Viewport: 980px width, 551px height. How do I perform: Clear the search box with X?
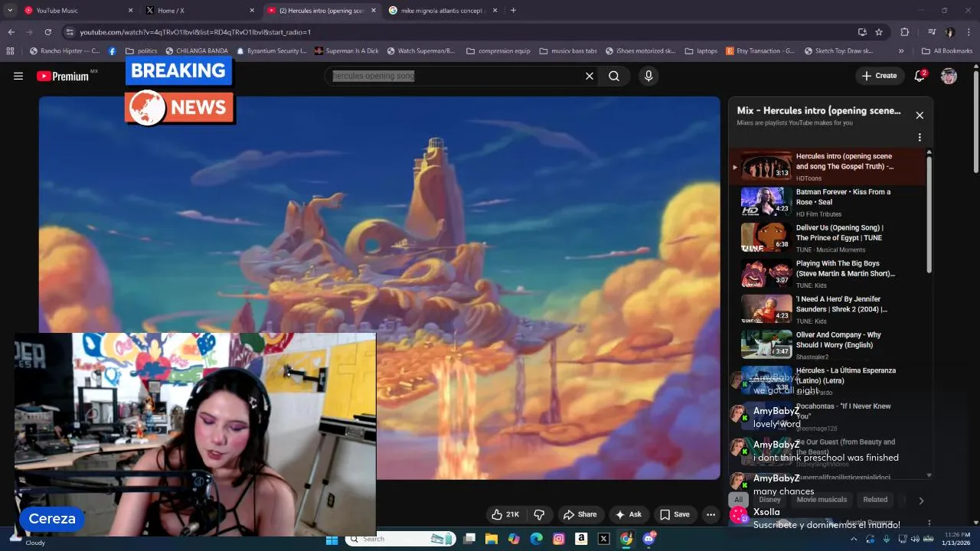coord(590,76)
